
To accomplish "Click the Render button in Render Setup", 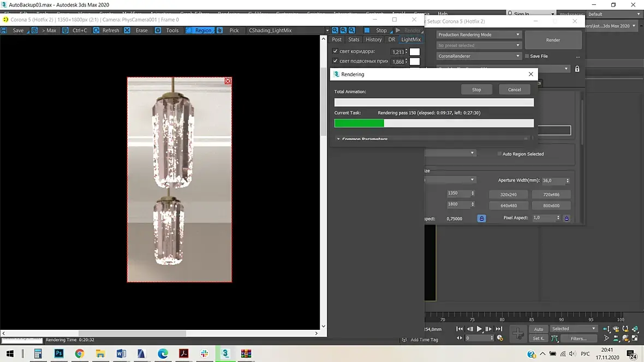I will point(553,40).
